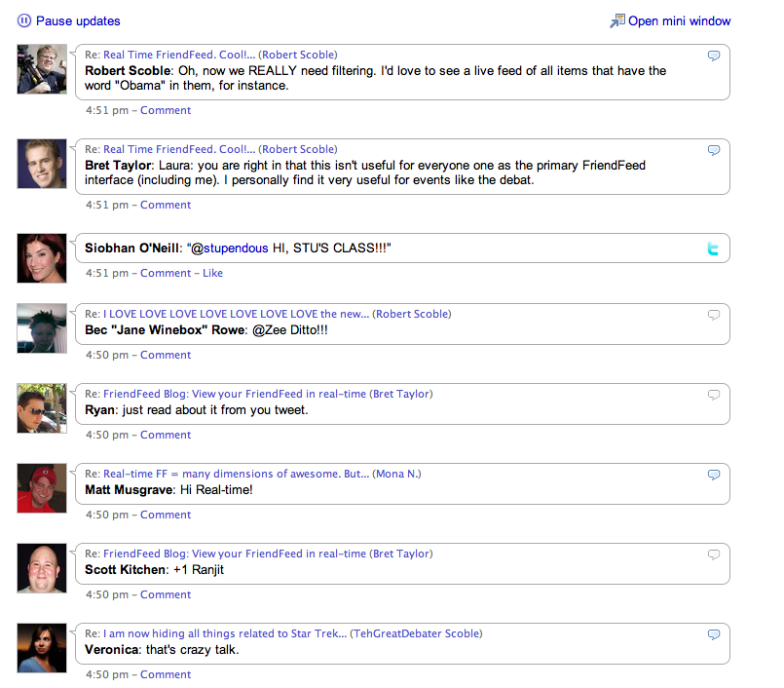Click Comment under Robert Scoble's filtering post

click(166, 110)
